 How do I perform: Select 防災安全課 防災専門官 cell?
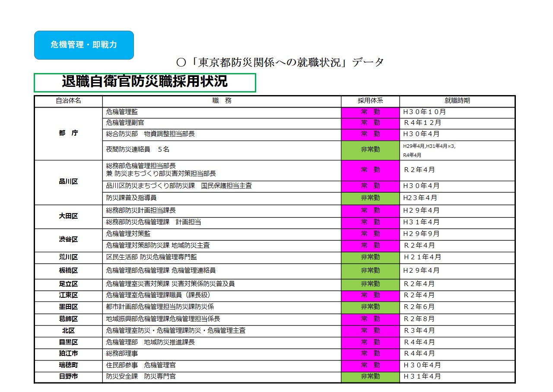click(222, 377)
